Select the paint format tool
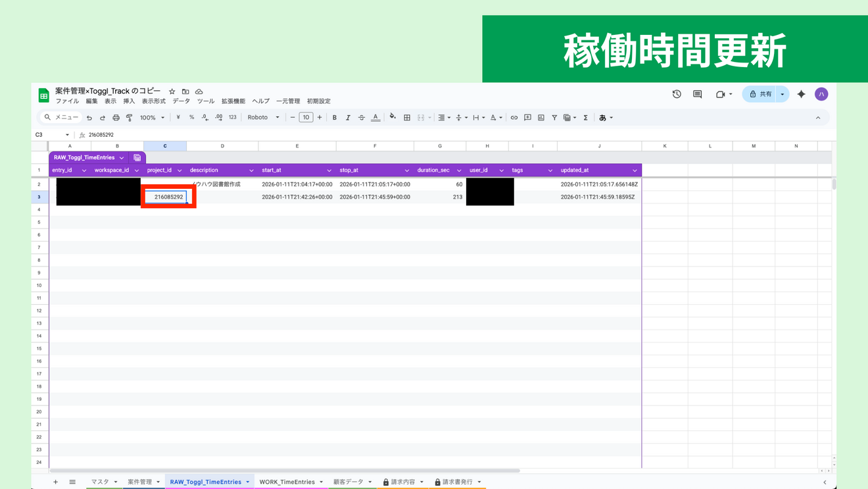 pyautogui.click(x=129, y=118)
